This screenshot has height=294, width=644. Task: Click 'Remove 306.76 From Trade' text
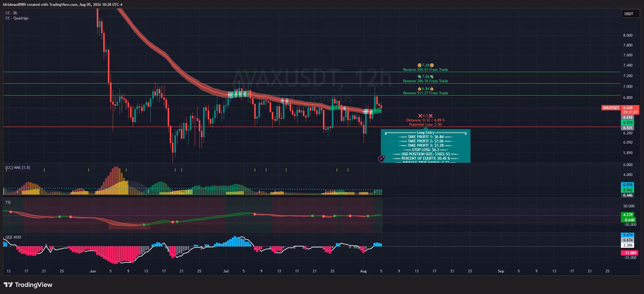click(x=426, y=81)
